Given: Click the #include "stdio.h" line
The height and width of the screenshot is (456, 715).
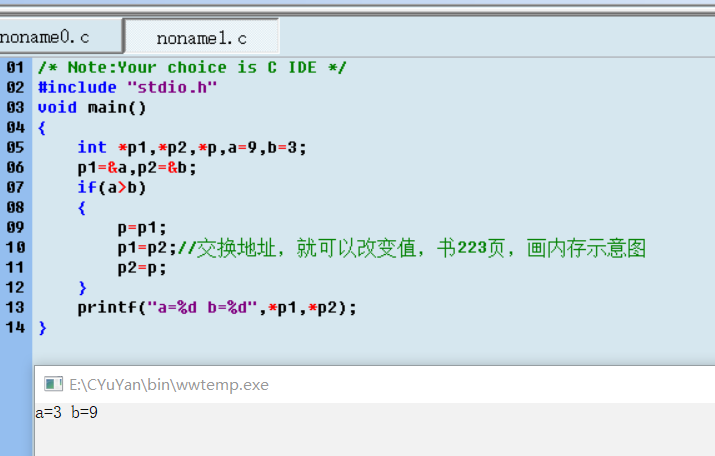Looking at the screenshot, I should [127, 87].
